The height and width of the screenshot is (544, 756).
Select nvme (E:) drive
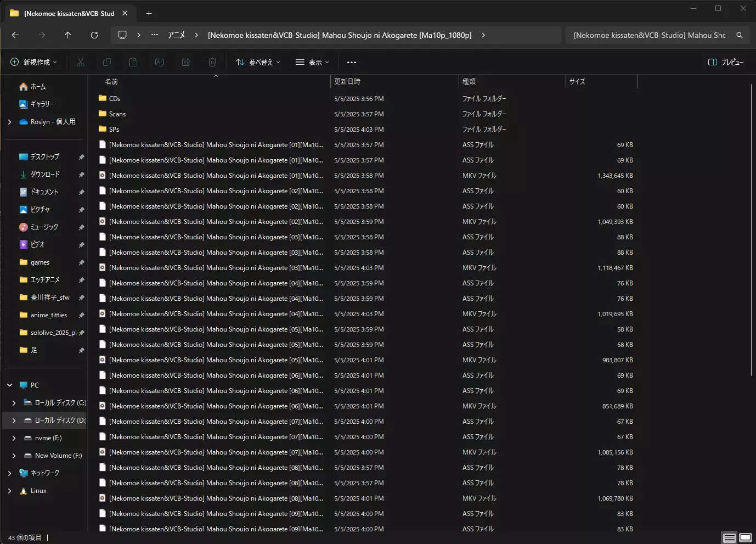pos(43,438)
